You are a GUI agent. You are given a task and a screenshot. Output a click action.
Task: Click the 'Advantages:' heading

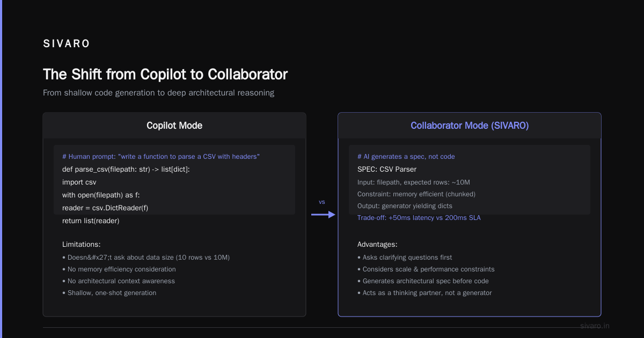coord(377,244)
